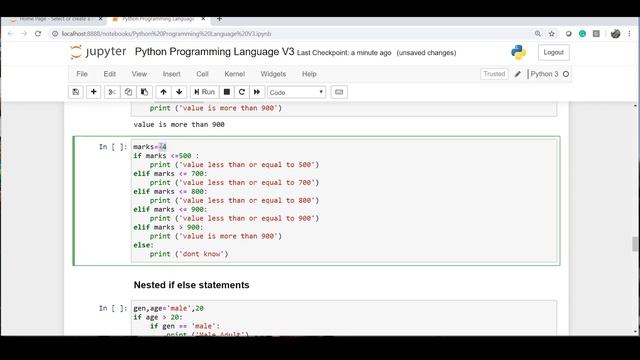The height and width of the screenshot is (360, 640).
Task: Click the zoom magnifier icon in address bar
Action: coord(538,34)
